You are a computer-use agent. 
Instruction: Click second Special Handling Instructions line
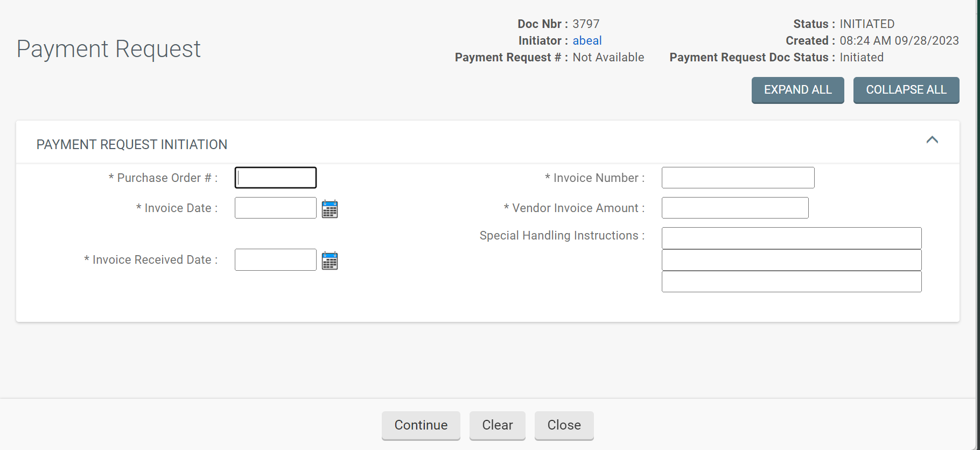pos(791,260)
